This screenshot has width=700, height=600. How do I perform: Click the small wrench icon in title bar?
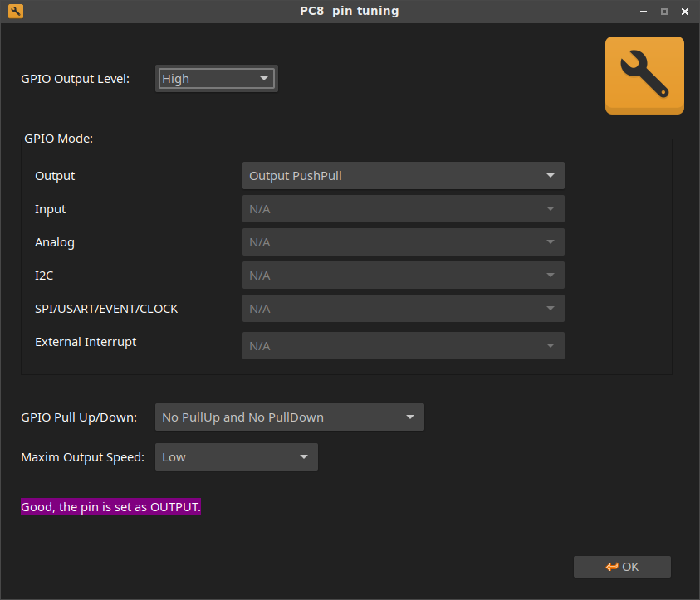[15, 12]
